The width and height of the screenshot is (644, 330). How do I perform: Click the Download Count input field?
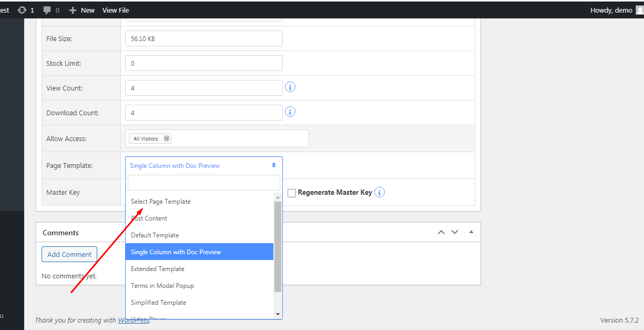point(204,113)
